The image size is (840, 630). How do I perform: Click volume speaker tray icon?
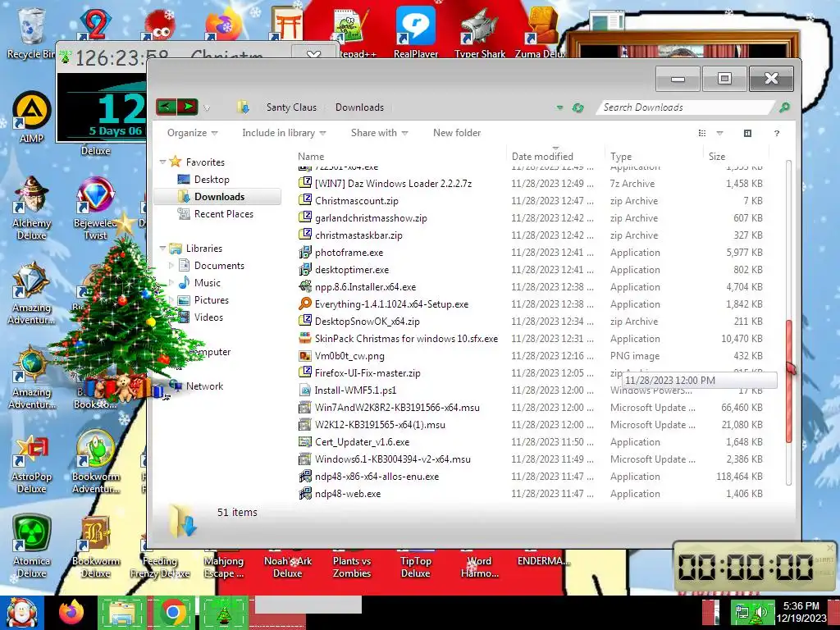click(x=760, y=613)
